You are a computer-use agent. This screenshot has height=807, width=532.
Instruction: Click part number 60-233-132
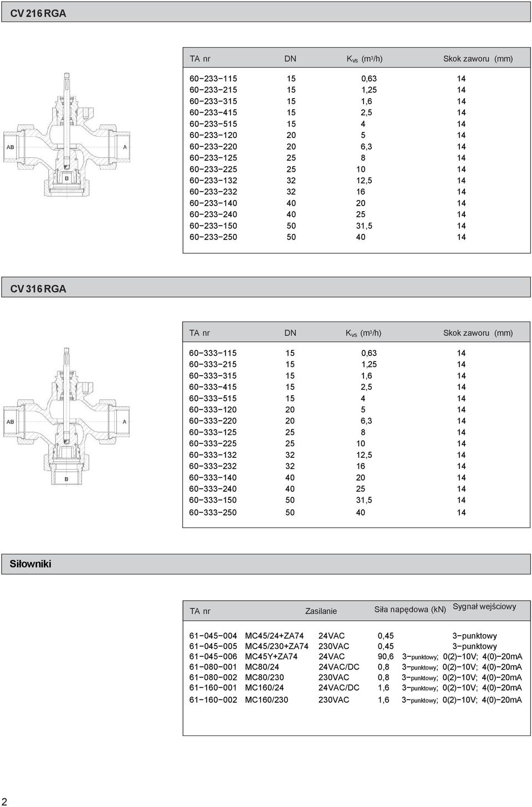pos(213,181)
